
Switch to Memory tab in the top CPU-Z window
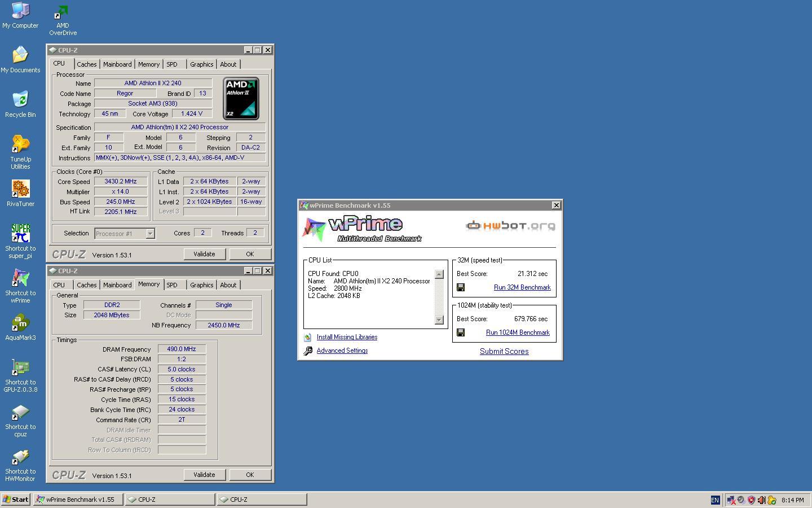pos(149,64)
